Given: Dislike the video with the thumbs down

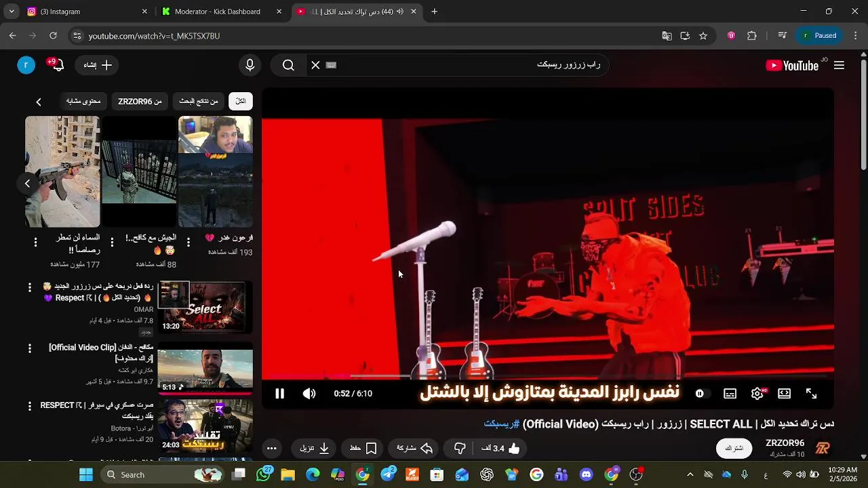Looking at the screenshot, I should (x=460, y=448).
